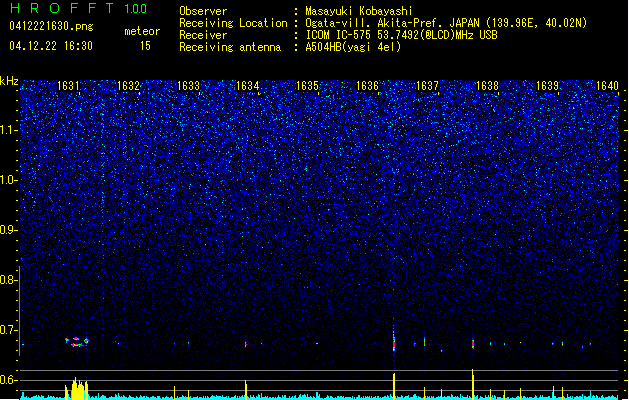
Task: Click the 1637 time axis label
Action: point(428,86)
